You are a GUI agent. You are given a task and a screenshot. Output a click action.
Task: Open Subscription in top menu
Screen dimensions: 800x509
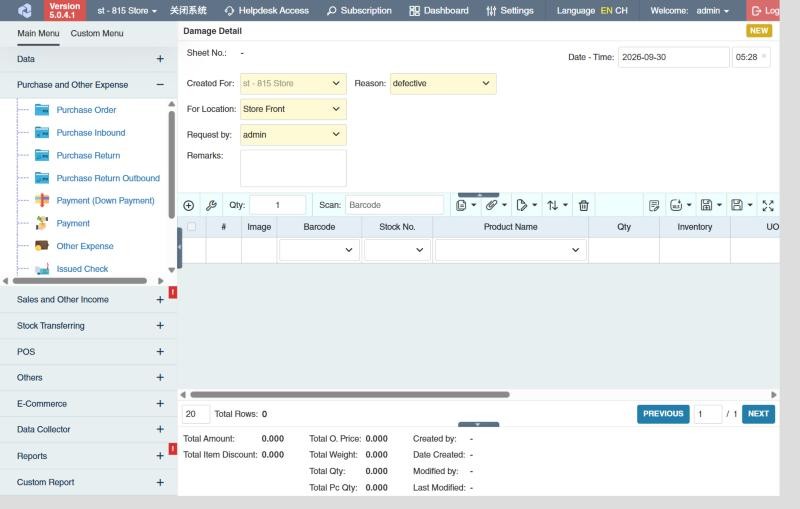pyautogui.click(x=359, y=10)
